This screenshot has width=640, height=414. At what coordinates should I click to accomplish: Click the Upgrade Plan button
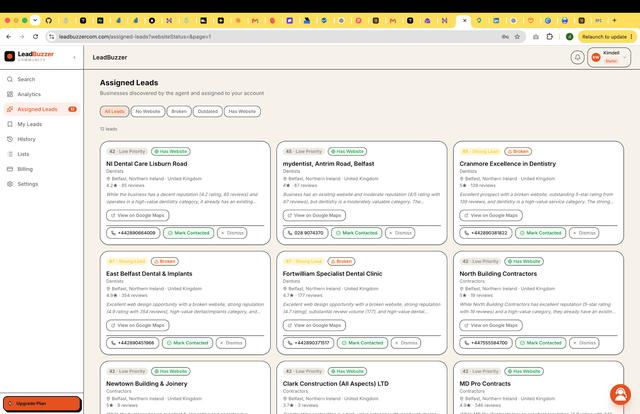(x=42, y=403)
